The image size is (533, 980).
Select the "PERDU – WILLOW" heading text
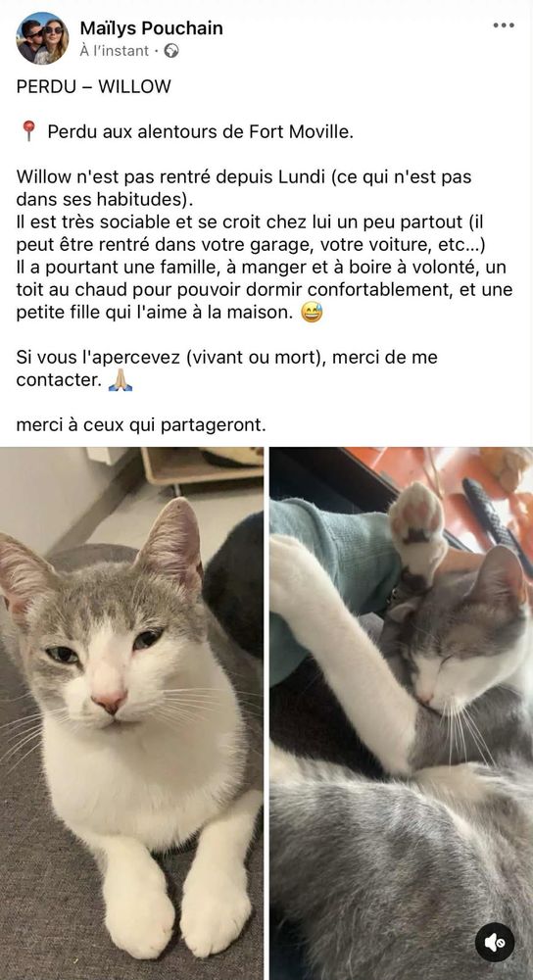pos(94,86)
